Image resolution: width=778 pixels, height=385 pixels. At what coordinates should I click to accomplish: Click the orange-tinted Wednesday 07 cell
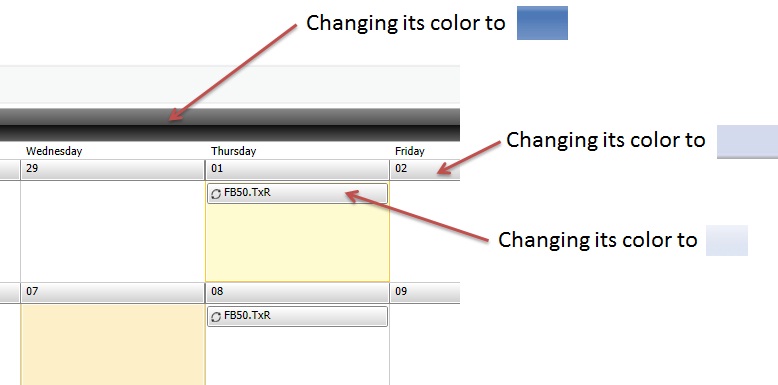click(113, 344)
